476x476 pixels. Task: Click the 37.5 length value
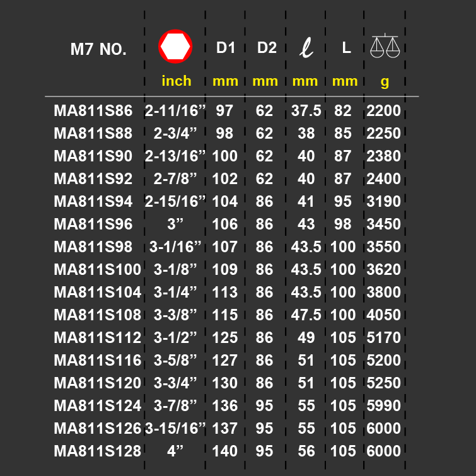click(306, 110)
